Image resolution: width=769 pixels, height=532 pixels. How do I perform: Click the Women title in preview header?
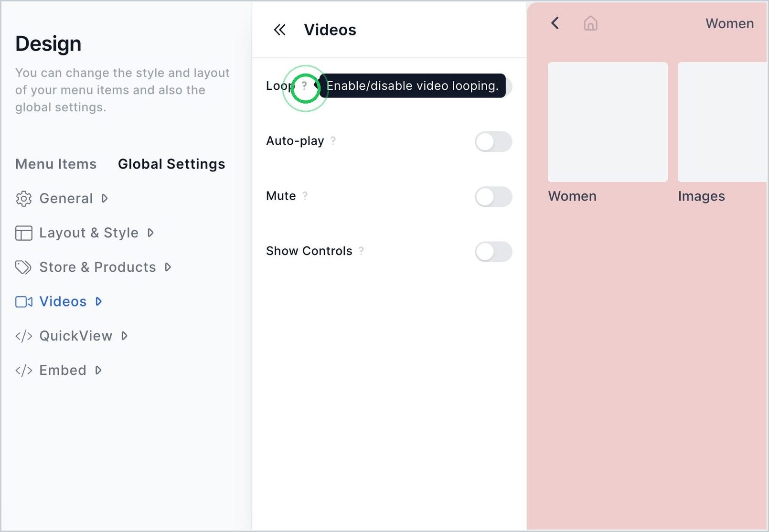click(x=730, y=23)
